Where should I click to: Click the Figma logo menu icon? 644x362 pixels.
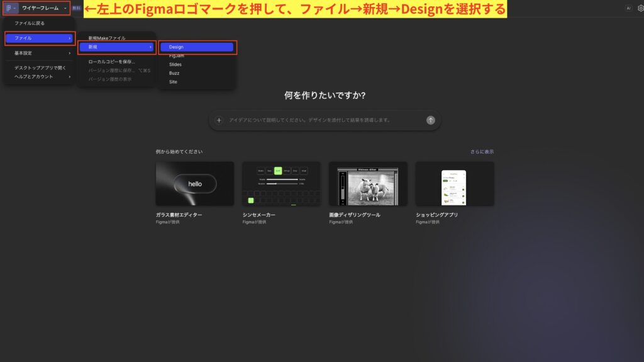click(x=9, y=8)
